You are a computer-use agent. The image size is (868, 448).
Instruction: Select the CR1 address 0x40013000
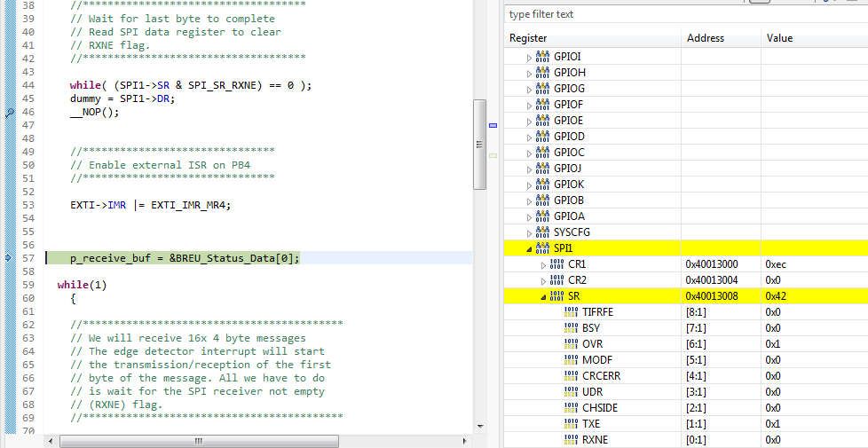click(711, 264)
